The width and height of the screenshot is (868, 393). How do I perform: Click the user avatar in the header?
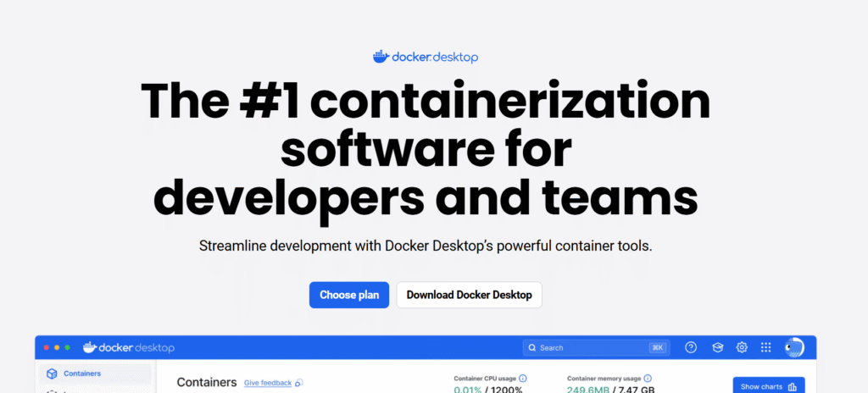coord(794,347)
